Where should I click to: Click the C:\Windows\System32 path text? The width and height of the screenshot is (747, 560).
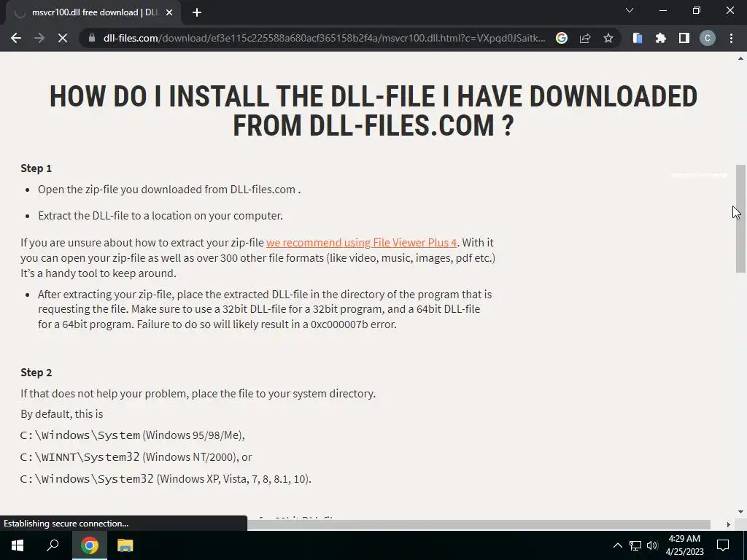pyautogui.click(x=87, y=478)
